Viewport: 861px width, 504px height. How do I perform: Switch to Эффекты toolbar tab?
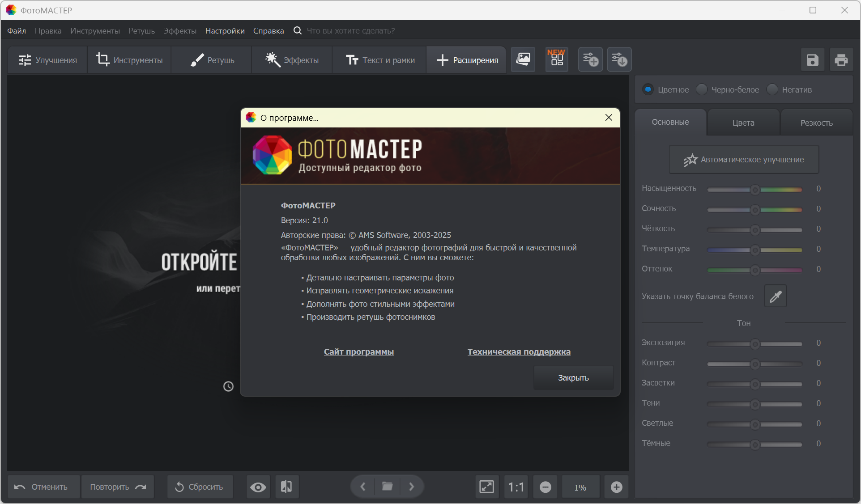click(292, 60)
